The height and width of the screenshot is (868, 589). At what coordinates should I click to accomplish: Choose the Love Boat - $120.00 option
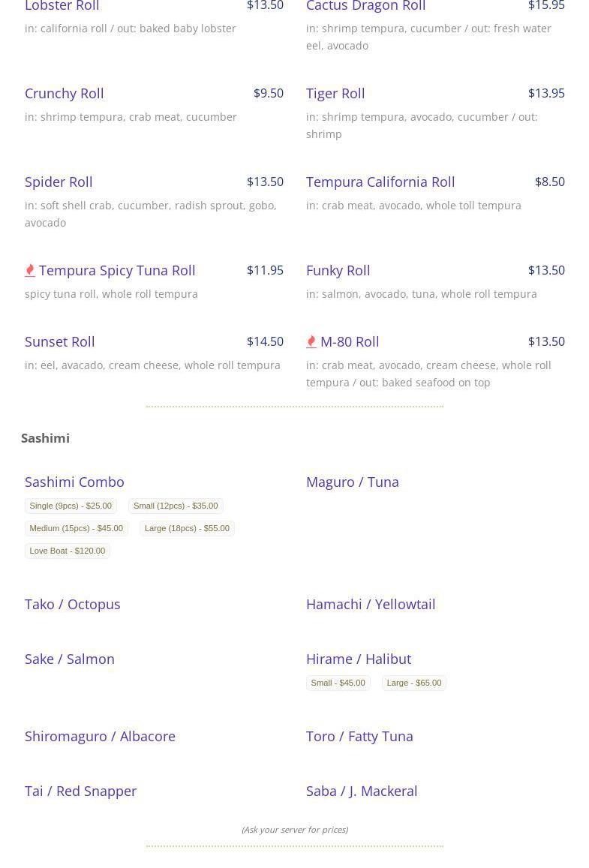[68, 551]
